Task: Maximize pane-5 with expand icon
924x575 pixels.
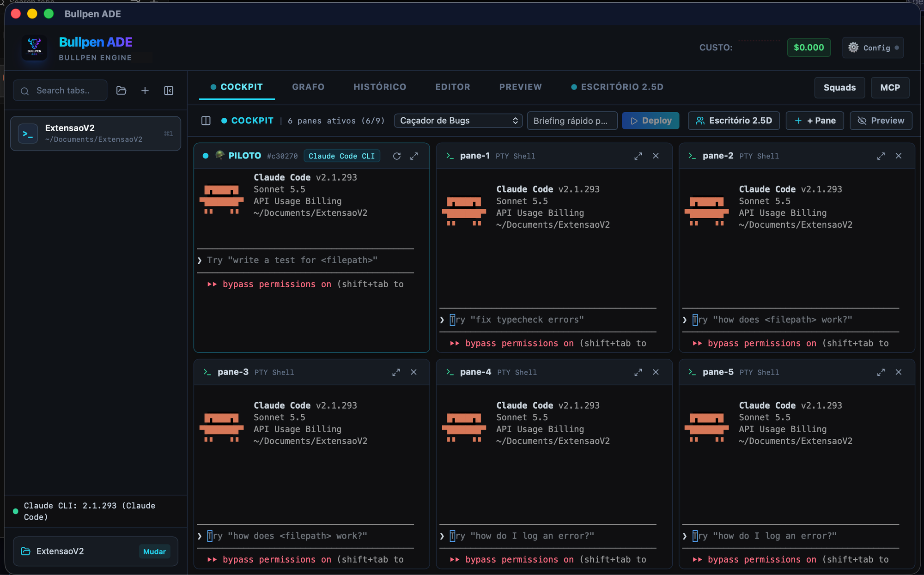Action: coord(881,372)
